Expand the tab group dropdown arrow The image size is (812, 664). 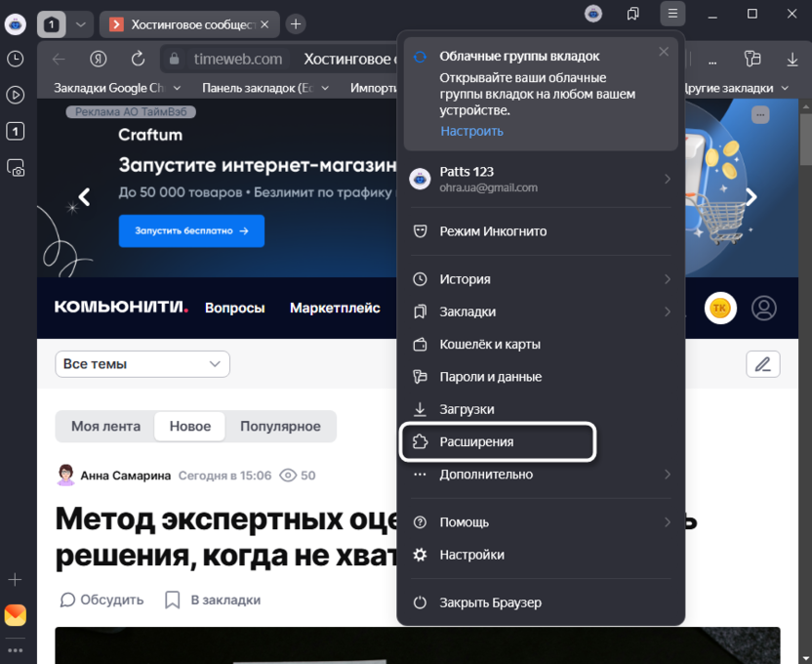81,24
